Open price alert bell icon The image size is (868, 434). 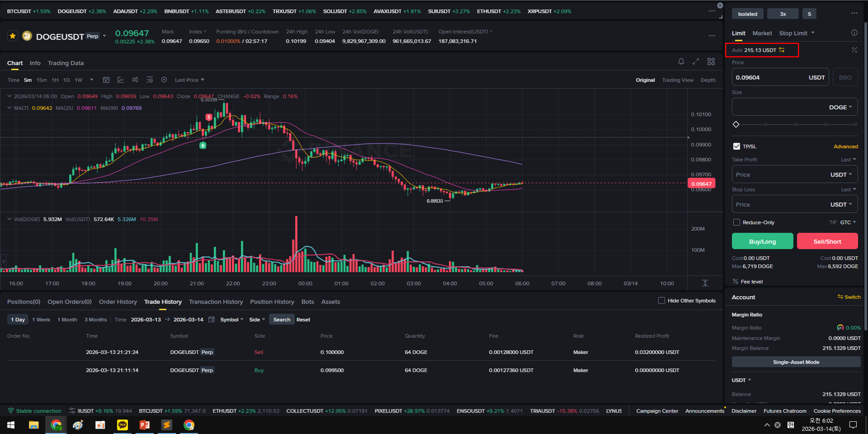[x=681, y=62]
